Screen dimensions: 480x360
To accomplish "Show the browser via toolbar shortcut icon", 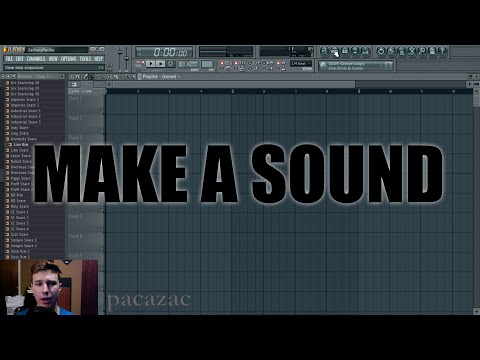I will pyautogui.click(x=355, y=51).
